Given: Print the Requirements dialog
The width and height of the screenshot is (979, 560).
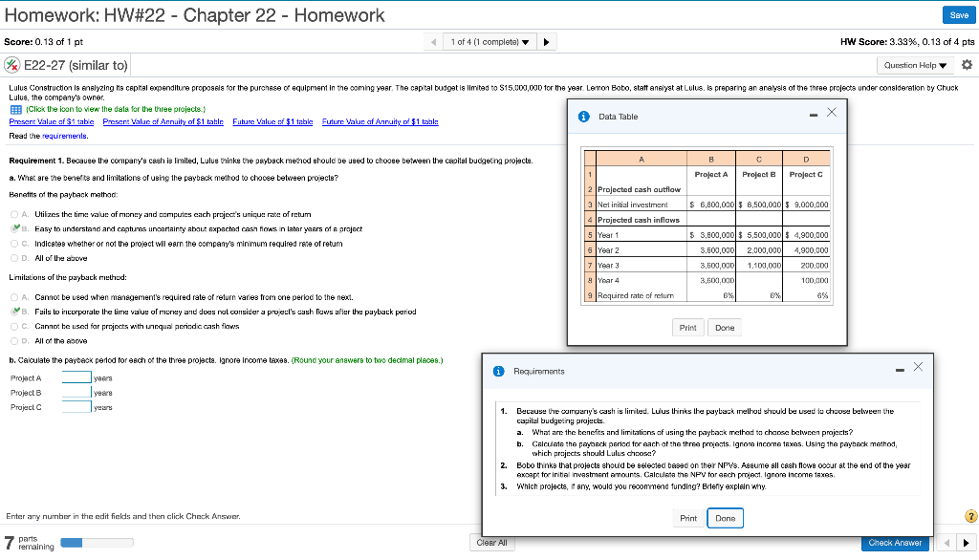Looking at the screenshot, I should click(x=688, y=518).
